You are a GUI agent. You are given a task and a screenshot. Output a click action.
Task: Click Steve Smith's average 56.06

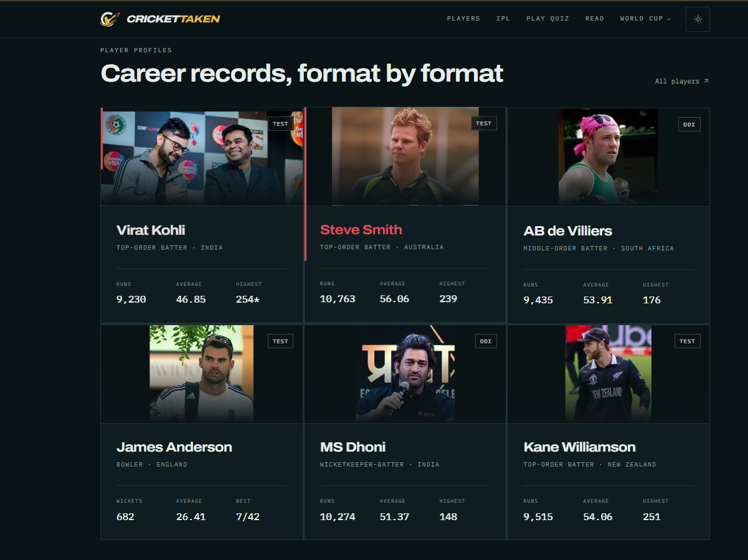(x=395, y=299)
